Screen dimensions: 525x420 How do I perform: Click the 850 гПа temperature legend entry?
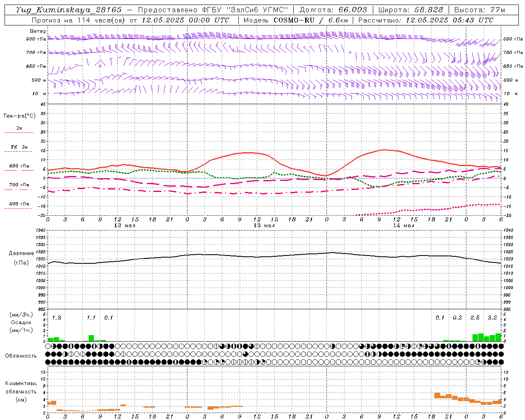pos(19,166)
